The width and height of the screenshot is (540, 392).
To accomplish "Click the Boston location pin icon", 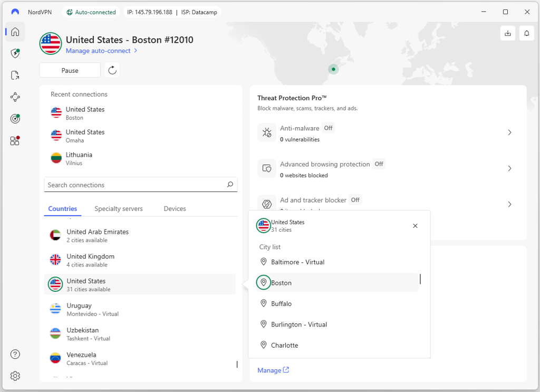I will click(x=264, y=282).
